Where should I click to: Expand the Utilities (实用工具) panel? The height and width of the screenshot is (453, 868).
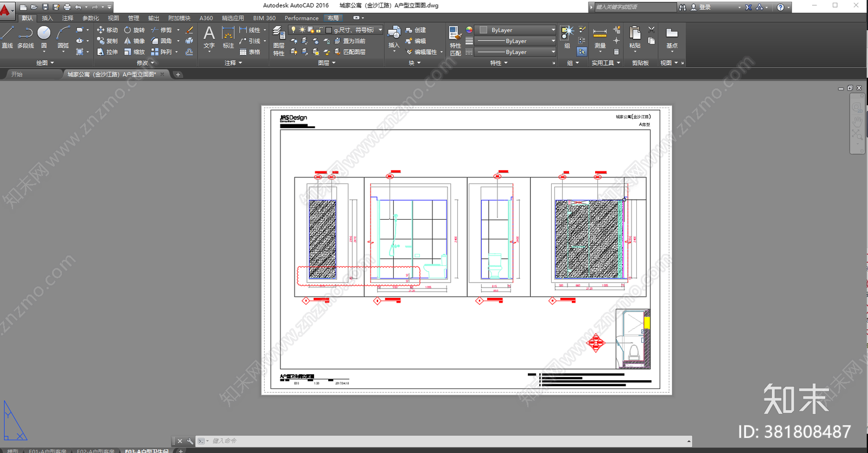pyautogui.click(x=605, y=63)
